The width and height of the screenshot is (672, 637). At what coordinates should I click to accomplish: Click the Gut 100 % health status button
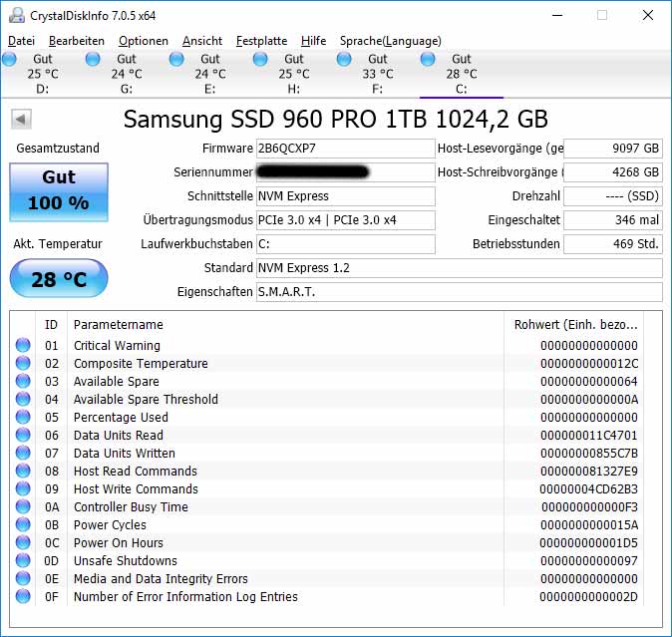[x=59, y=192]
